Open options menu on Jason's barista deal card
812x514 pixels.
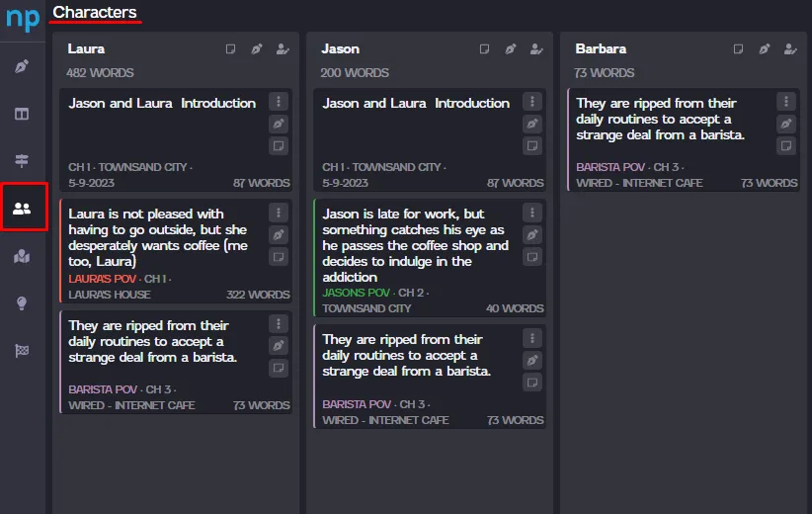pos(531,338)
